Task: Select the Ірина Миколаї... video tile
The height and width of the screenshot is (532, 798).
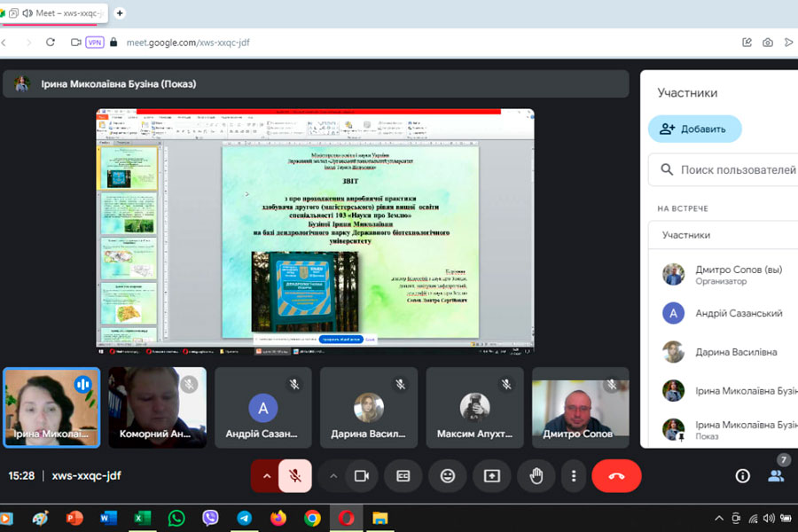Action: tap(51, 407)
